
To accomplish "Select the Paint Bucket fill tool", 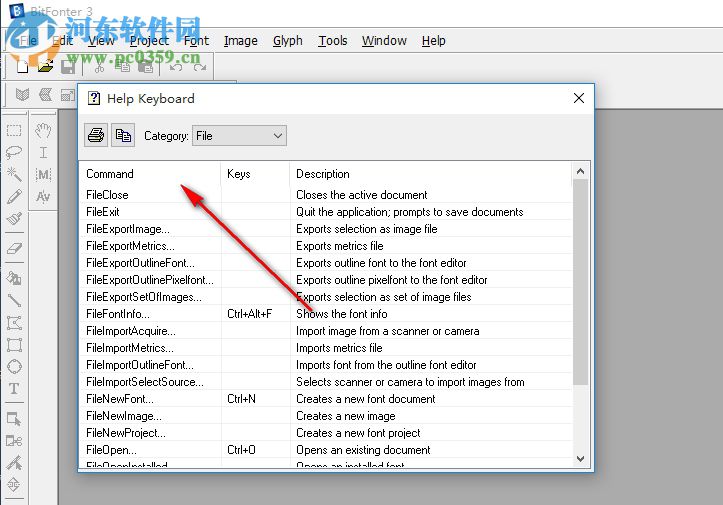I will tap(14, 278).
